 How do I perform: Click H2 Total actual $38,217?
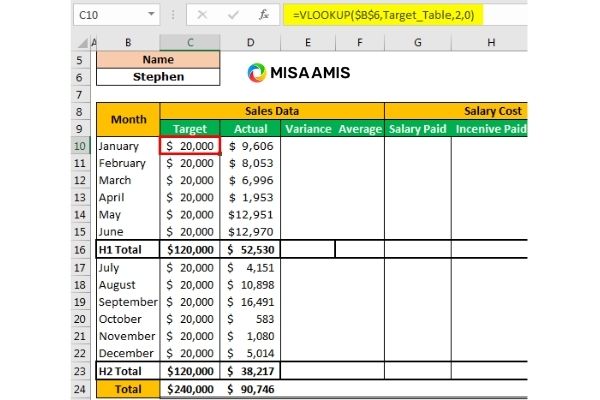tap(251, 371)
